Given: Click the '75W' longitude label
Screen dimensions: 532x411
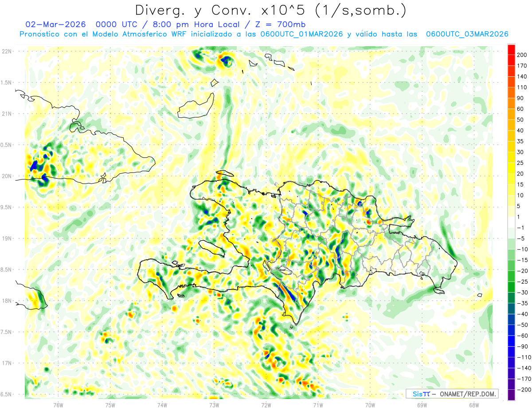Looking at the screenshot, I should pos(110,404).
